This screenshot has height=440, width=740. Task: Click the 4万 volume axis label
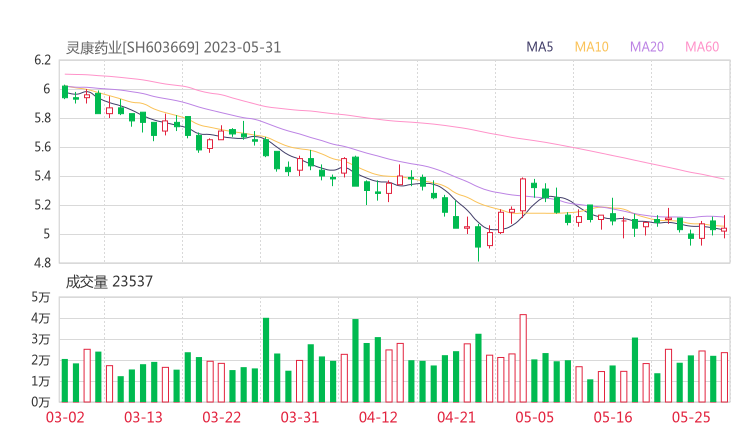point(41,319)
